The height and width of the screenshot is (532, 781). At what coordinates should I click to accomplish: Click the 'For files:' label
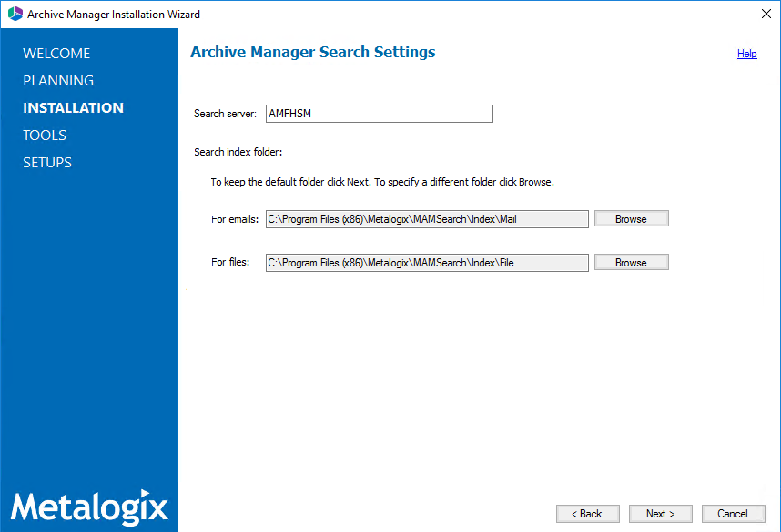click(230, 262)
